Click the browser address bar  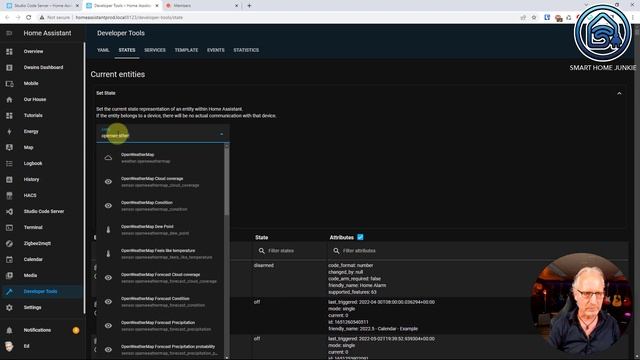click(x=278, y=18)
